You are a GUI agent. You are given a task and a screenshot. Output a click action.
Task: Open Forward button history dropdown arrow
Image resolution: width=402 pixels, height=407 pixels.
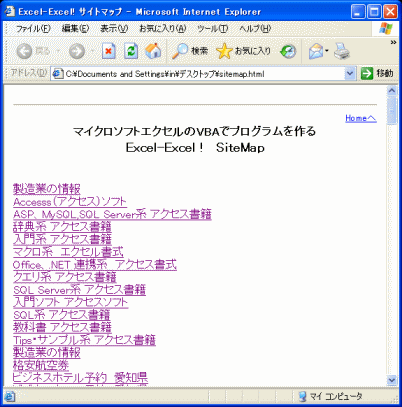click(x=92, y=51)
